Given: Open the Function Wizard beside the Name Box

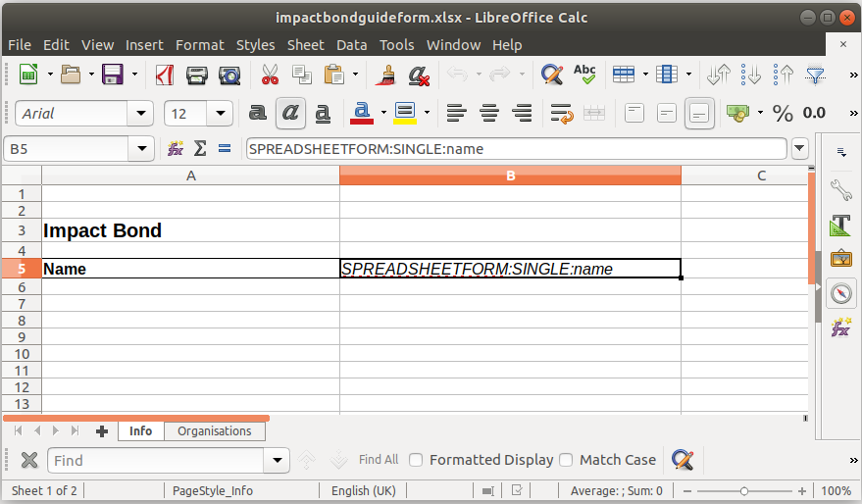Looking at the screenshot, I should [x=176, y=148].
